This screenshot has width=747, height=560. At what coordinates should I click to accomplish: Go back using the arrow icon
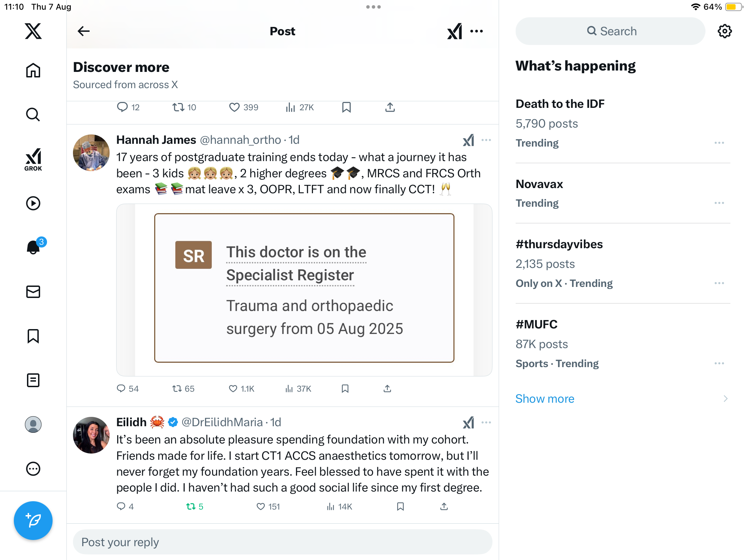pyautogui.click(x=84, y=31)
